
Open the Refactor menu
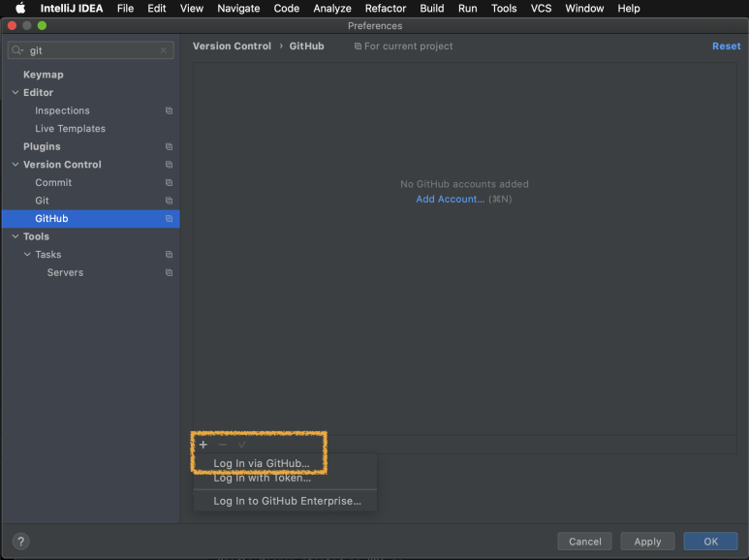(x=386, y=8)
